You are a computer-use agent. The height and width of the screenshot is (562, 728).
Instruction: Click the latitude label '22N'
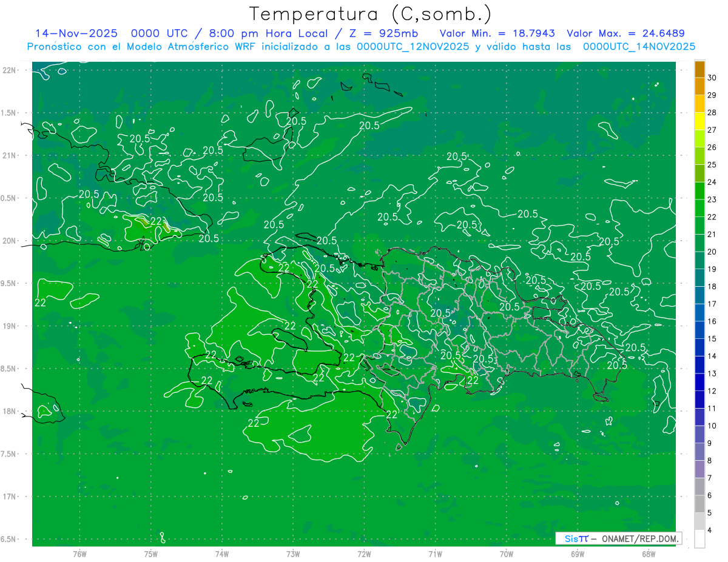pyautogui.click(x=8, y=70)
